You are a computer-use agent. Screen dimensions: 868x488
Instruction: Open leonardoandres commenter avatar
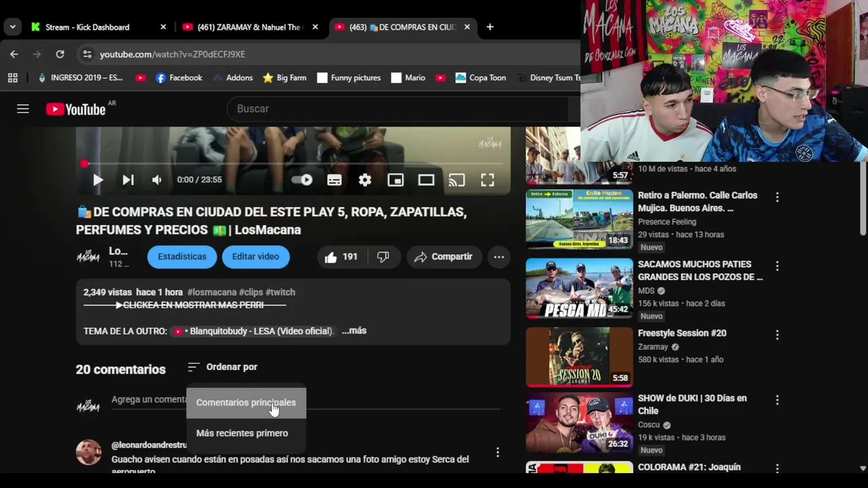(88, 452)
